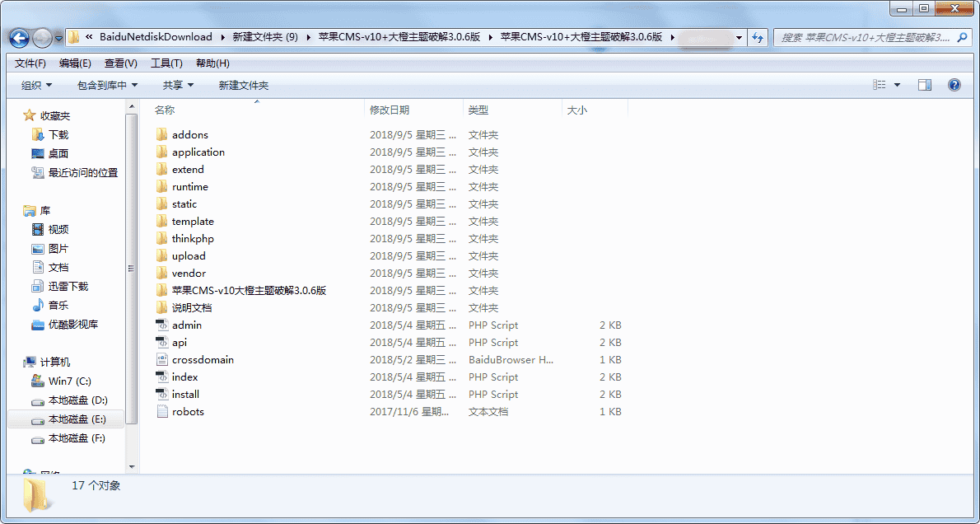Click the 音乐 library icon
980x524 pixels.
pyautogui.click(x=38, y=306)
